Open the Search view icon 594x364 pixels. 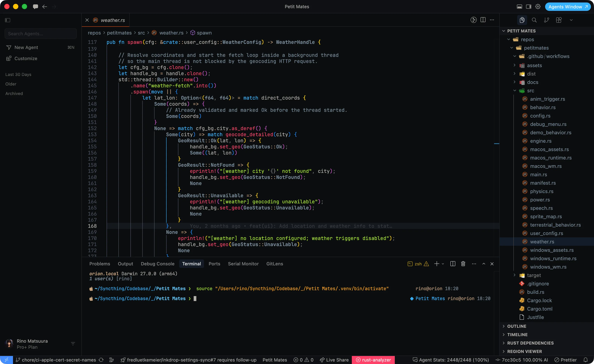tap(534, 20)
